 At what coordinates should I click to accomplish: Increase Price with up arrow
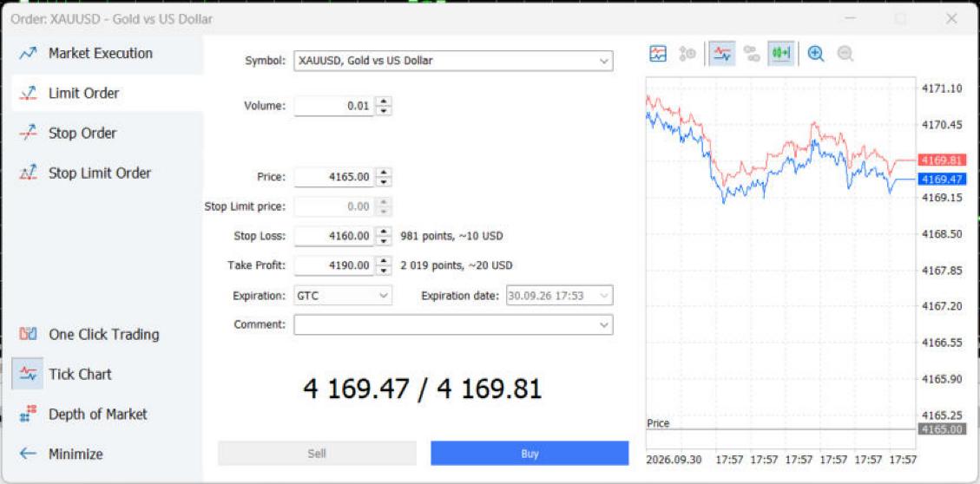coord(384,173)
